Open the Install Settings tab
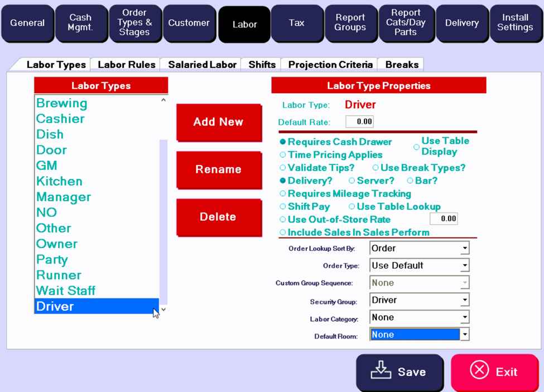 pyautogui.click(x=516, y=23)
